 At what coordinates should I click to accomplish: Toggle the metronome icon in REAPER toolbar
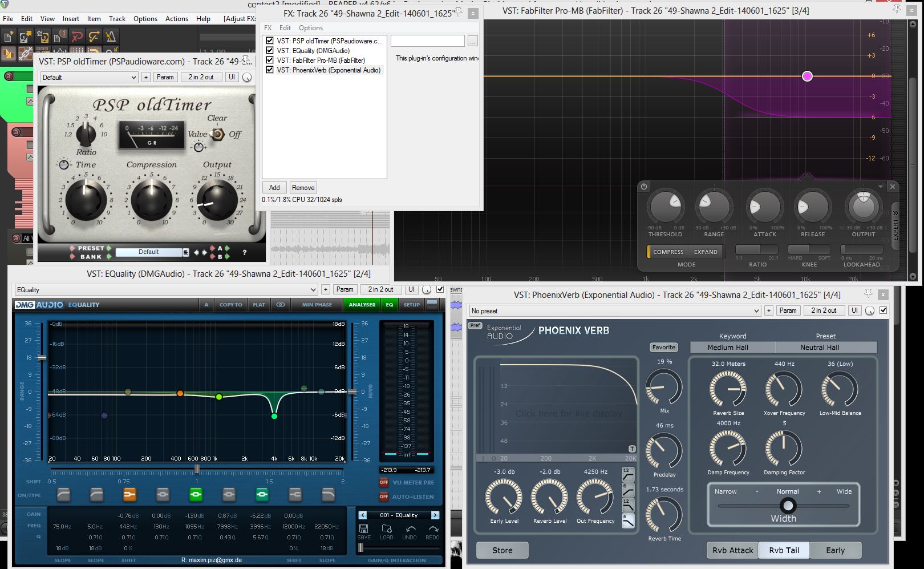[x=111, y=37]
